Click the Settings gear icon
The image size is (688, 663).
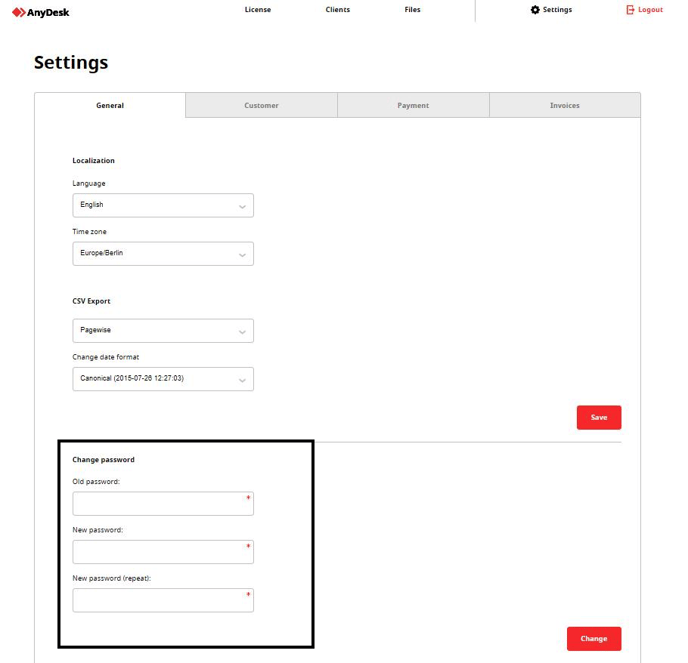point(535,10)
